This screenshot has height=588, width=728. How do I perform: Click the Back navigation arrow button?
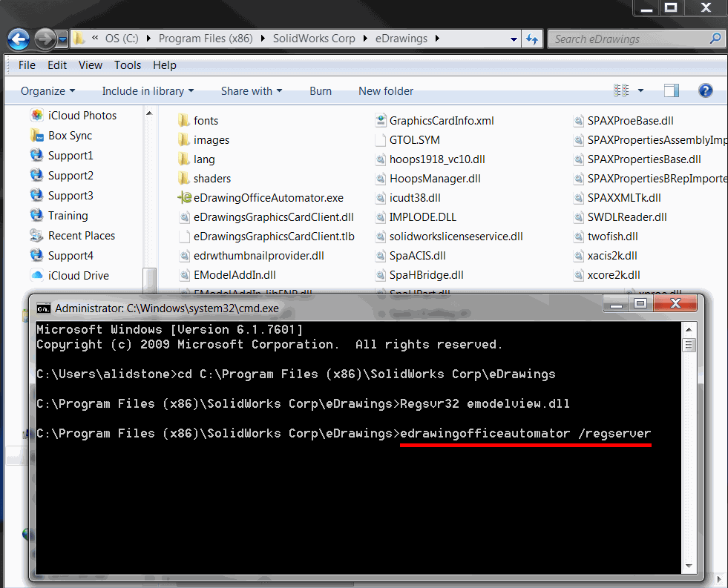19,39
